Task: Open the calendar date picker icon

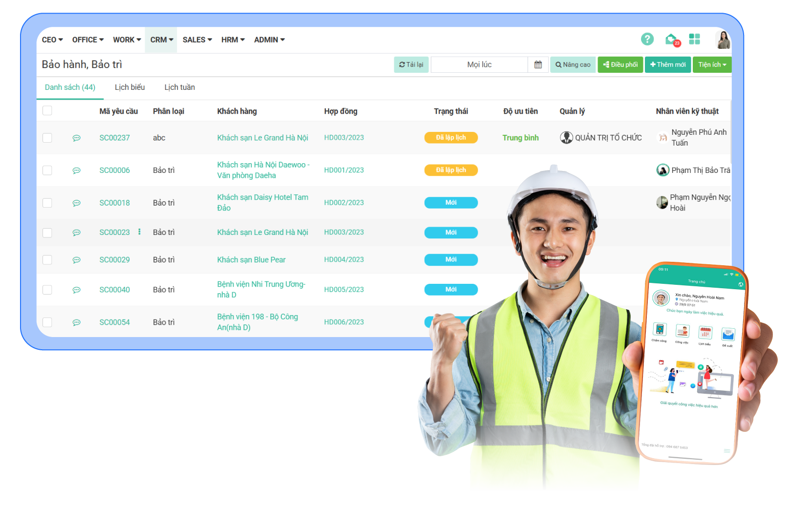Action: (538, 64)
